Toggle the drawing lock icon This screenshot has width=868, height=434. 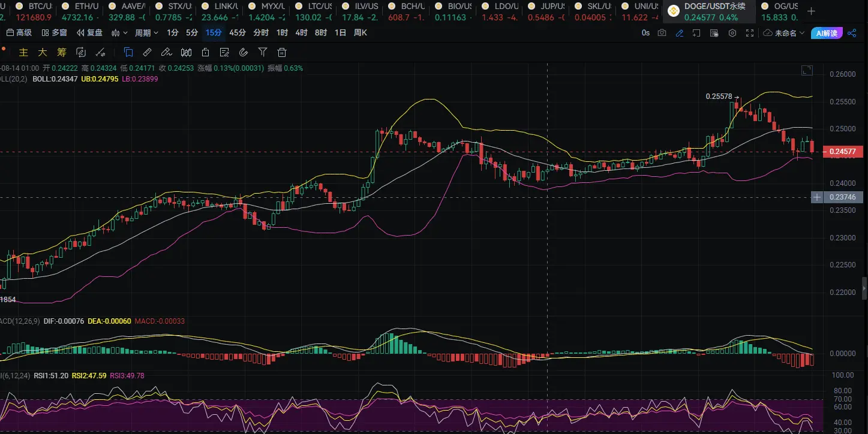[205, 52]
